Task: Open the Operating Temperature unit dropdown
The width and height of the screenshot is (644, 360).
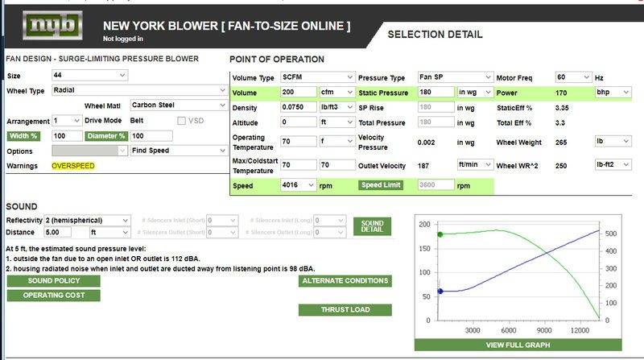Action: point(336,141)
